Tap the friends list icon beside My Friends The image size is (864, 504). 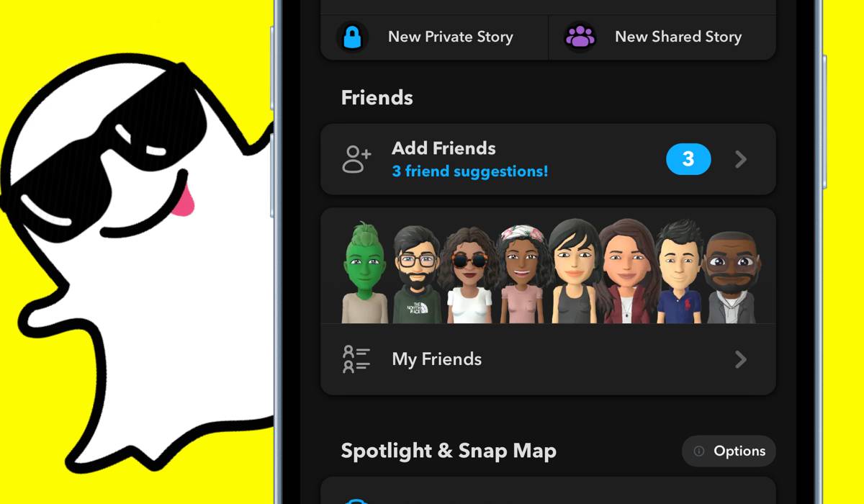(356, 359)
